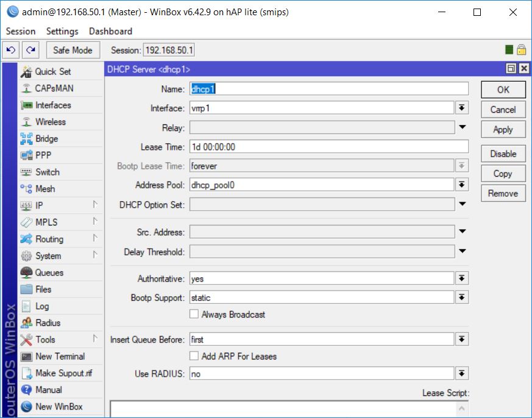
Task: Click the undo arrow in toolbar
Action: (11, 50)
